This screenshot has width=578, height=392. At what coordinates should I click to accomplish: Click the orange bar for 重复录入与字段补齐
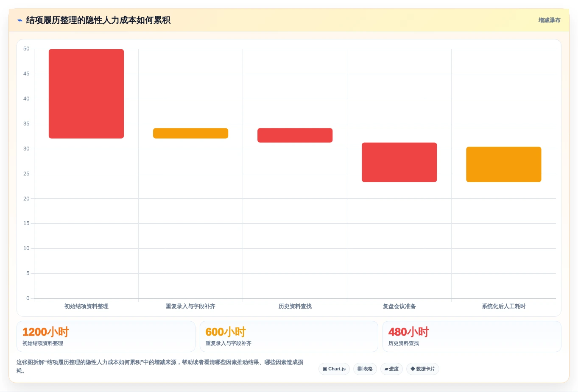click(190, 133)
